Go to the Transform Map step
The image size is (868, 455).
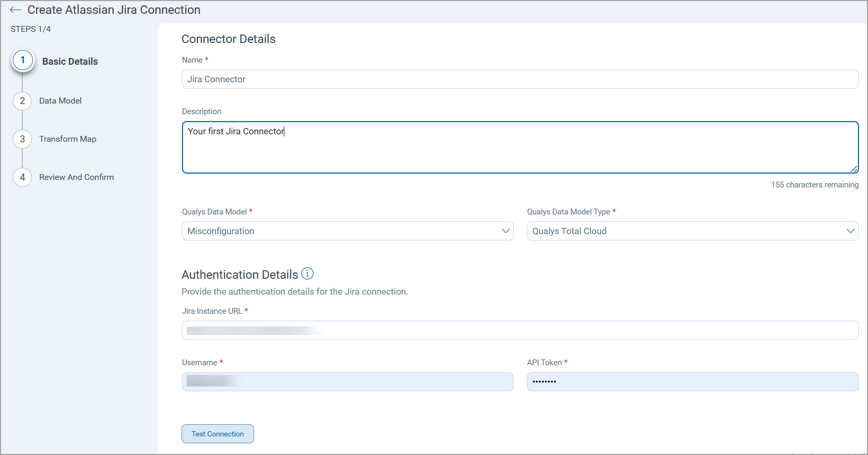(x=68, y=139)
